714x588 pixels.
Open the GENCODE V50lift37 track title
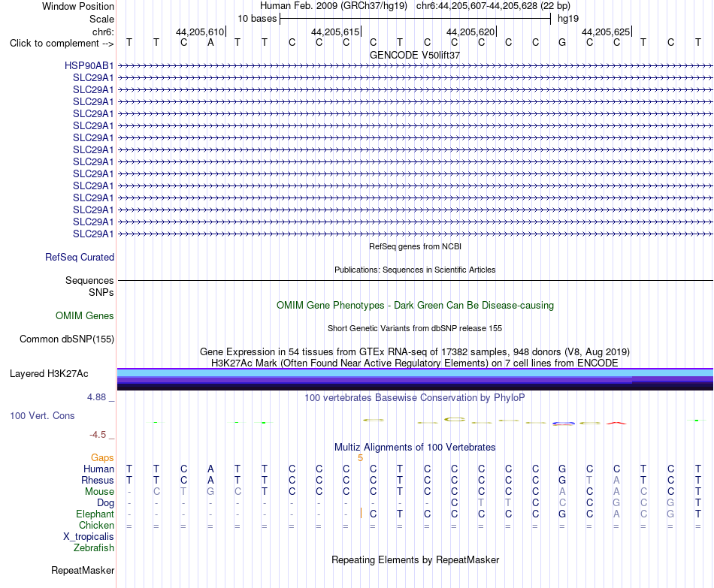(x=415, y=55)
